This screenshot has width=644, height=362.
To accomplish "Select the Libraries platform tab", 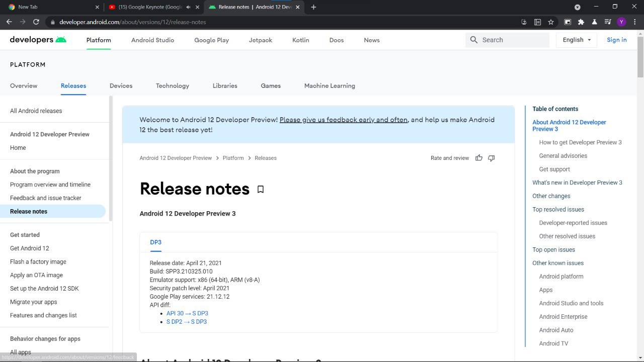I will point(225,86).
